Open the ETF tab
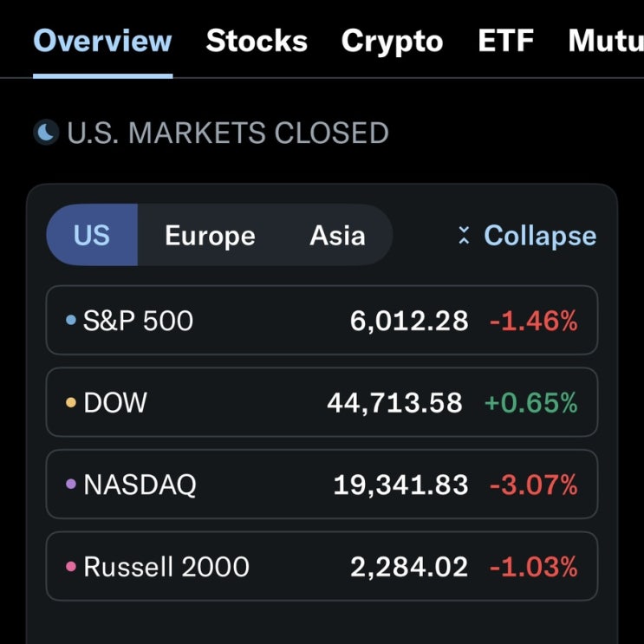644x644 pixels. tap(505, 41)
